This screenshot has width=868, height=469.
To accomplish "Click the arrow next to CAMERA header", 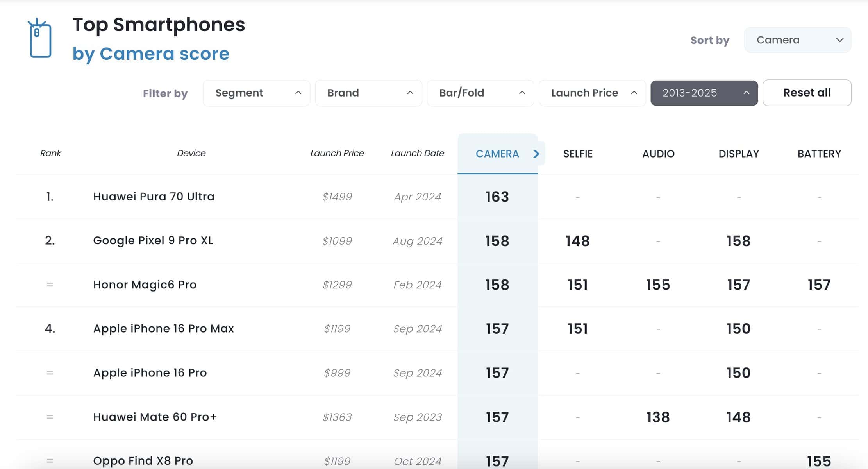I will tap(536, 154).
